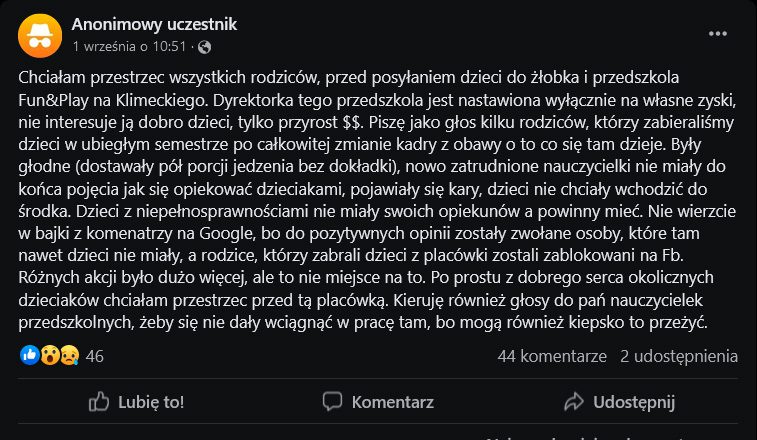Open the reaction count 46

tap(96, 356)
